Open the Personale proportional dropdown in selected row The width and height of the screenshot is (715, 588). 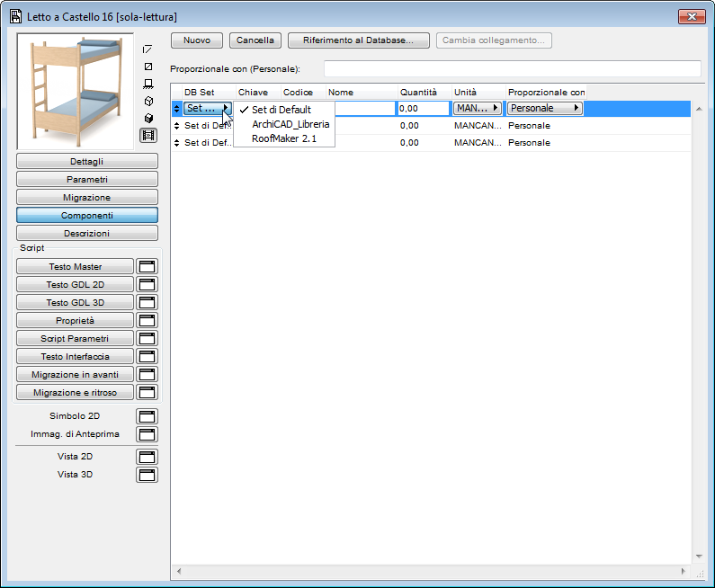pyautogui.click(x=545, y=109)
